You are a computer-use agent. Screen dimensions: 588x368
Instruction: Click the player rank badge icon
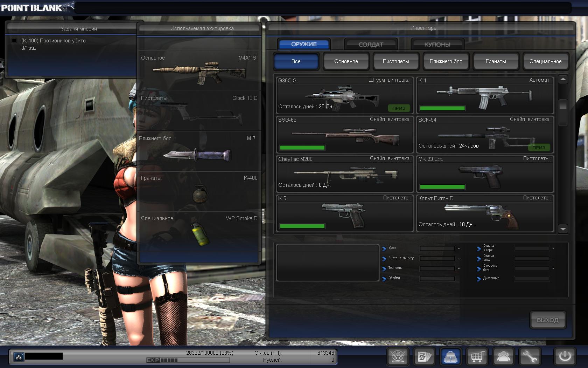(19, 356)
